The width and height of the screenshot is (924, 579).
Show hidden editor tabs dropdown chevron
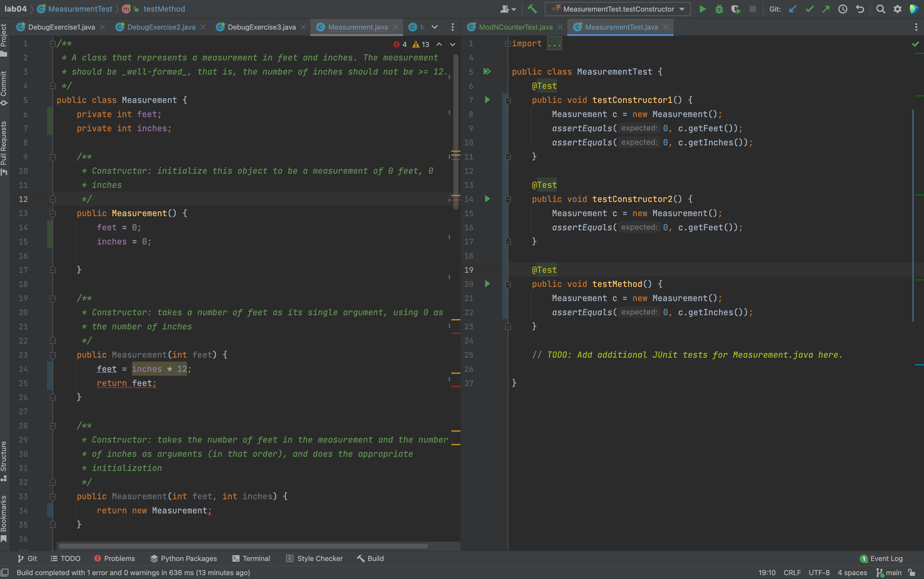click(x=434, y=27)
